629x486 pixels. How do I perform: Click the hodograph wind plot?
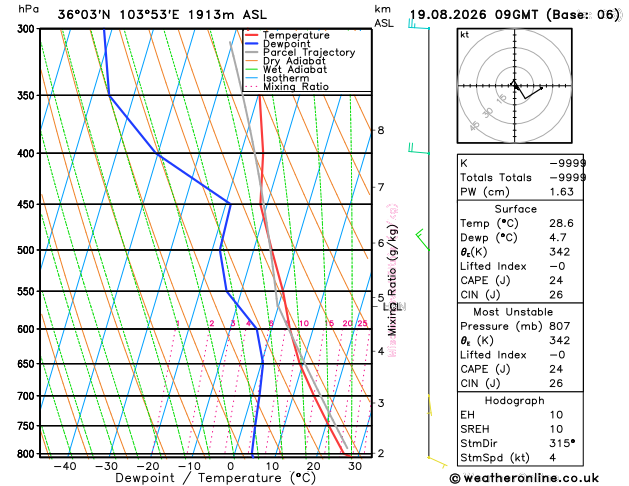515,86
